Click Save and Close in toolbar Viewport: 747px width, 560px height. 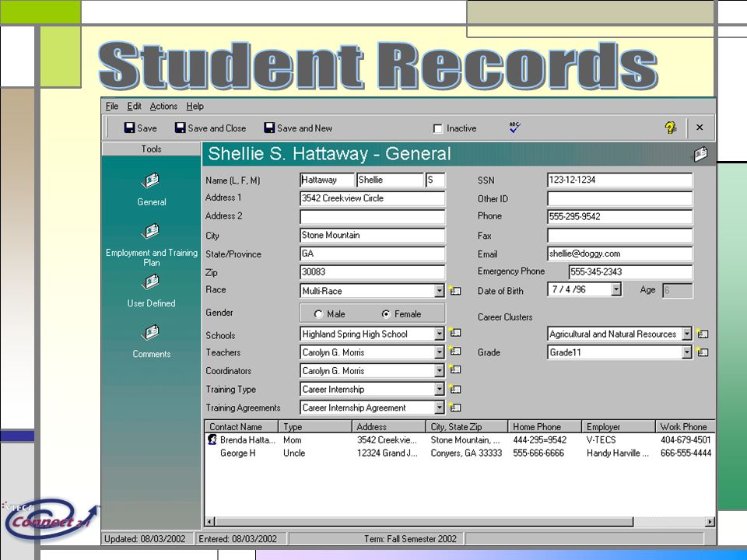[211, 128]
